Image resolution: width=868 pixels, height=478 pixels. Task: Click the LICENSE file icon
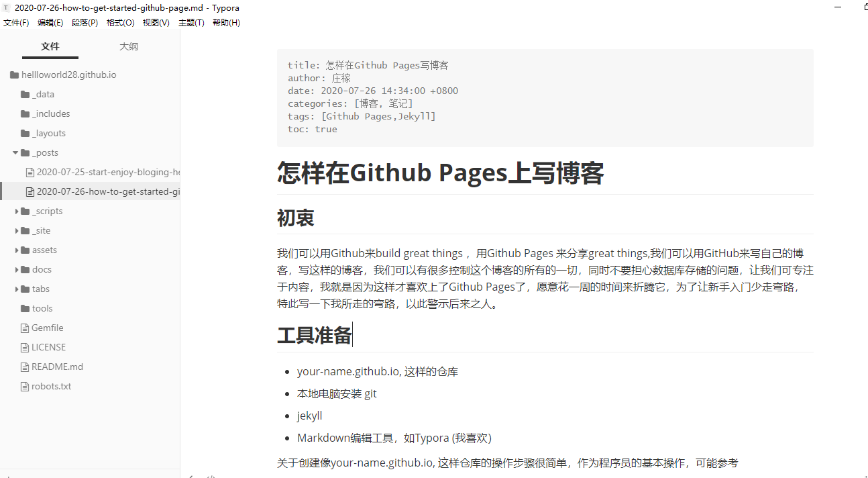[25, 348]
